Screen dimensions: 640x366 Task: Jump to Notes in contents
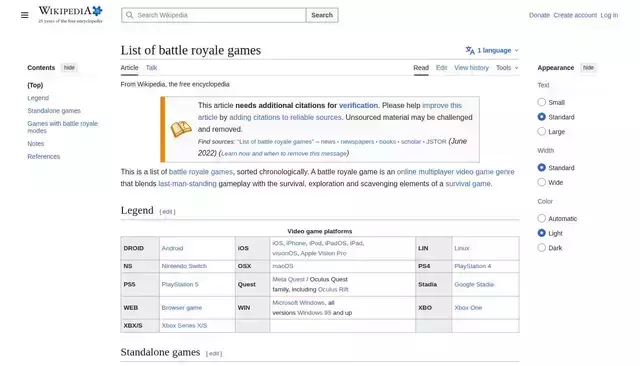point(36,144)
